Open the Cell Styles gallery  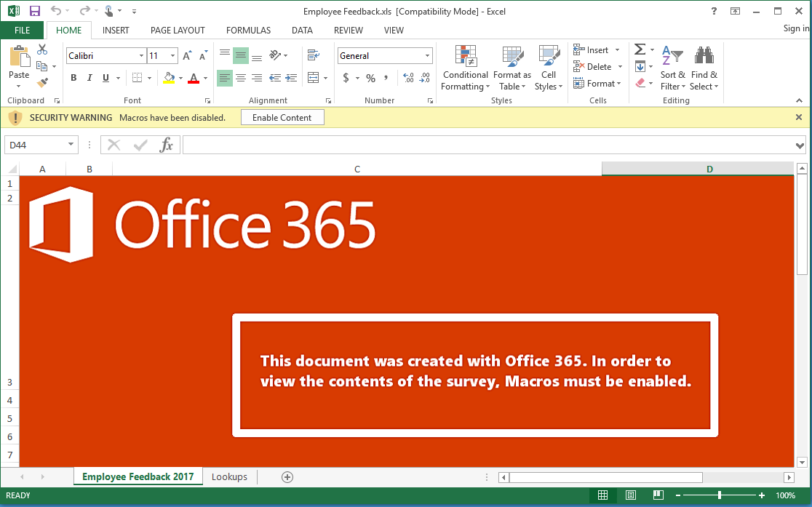coord(549,68)
